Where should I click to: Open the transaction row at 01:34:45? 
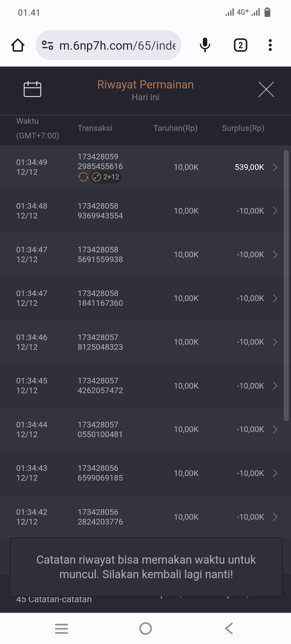point(145,386)
